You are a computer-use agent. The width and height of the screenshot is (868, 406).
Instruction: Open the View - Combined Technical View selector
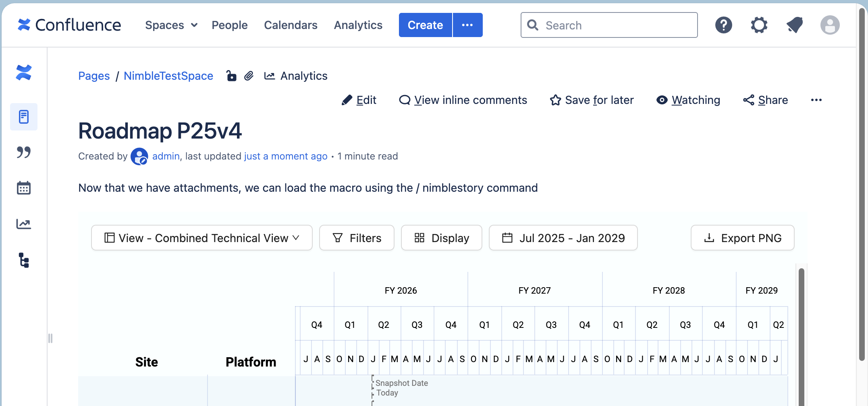point(201,238)
